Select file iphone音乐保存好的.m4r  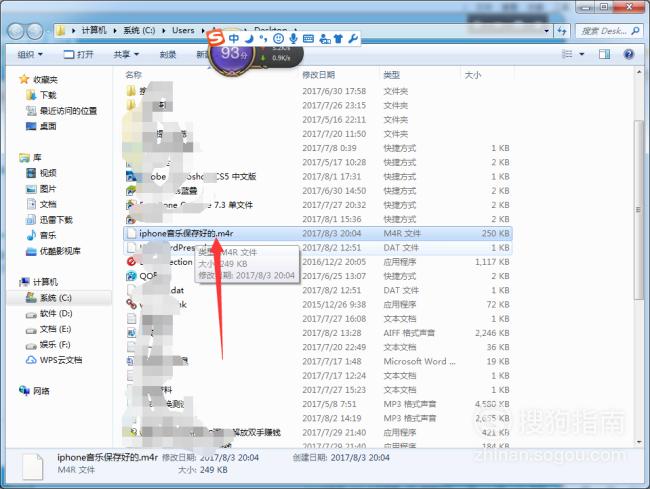318,234
